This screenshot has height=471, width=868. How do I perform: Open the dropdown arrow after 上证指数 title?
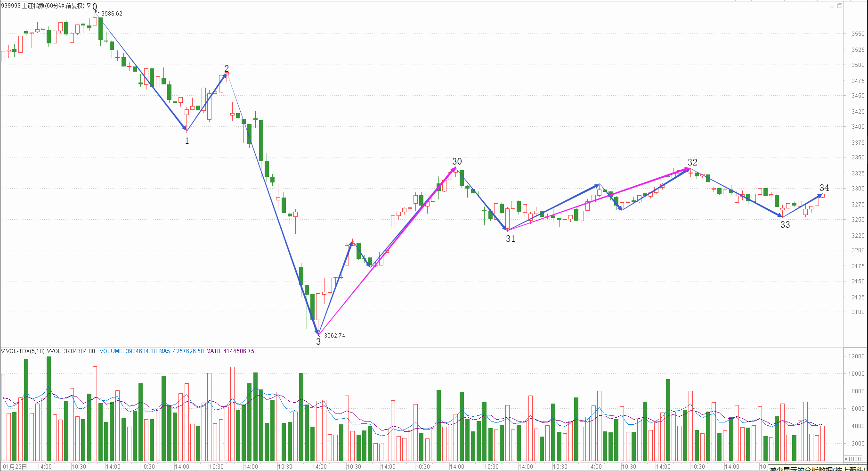pyautogui.click(x=89, y=6)
